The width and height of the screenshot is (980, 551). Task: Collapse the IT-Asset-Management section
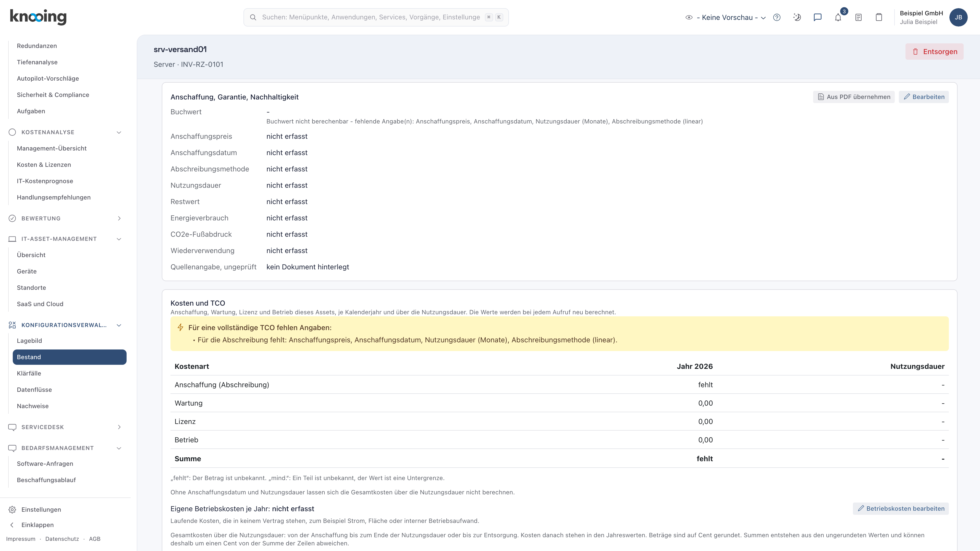(x=119, y=239)
